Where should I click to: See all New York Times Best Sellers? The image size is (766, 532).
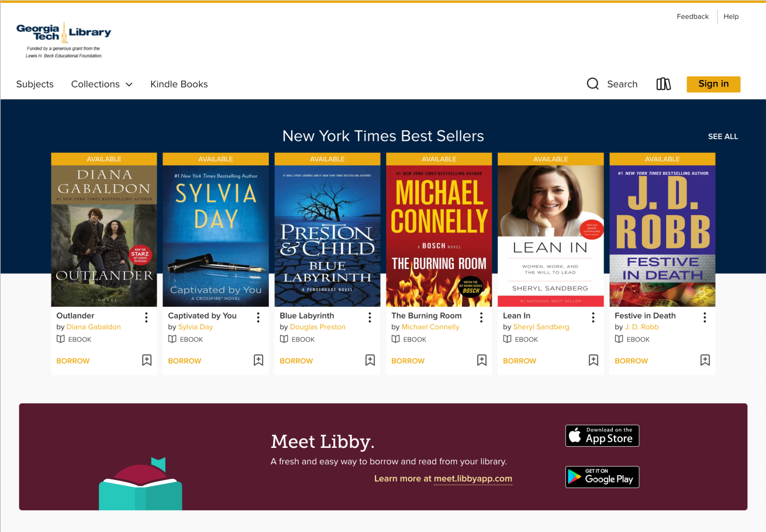(x=723, y=136)
